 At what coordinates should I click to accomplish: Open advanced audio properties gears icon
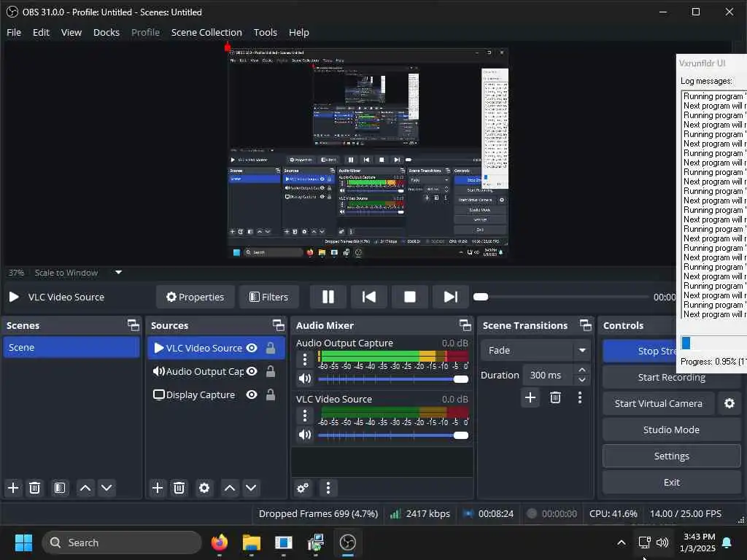pyautogui.click(x=303, y=488)
